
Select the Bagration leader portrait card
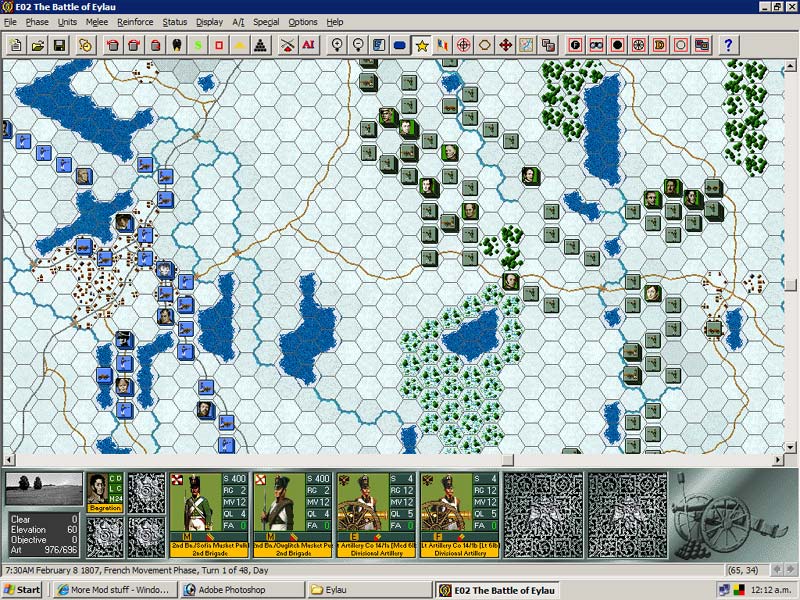[106, 492]
